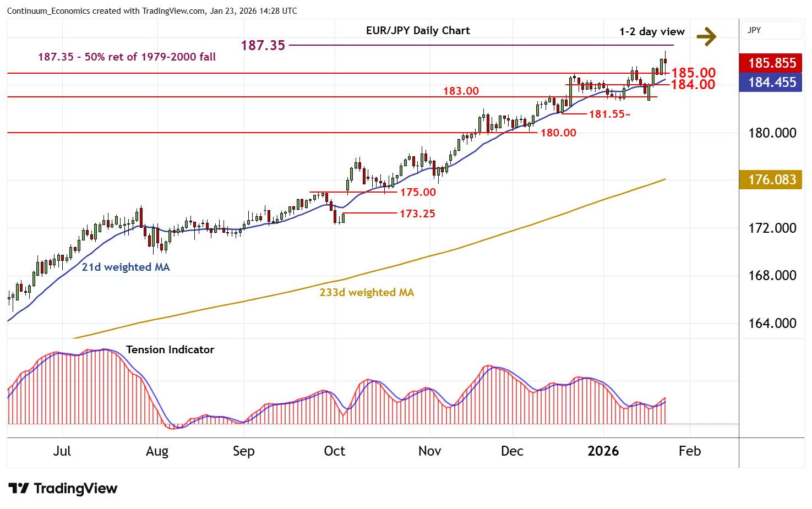Click the Feb marker on time axis
Viewport: 812px width, 509px height.
[689, 451]
